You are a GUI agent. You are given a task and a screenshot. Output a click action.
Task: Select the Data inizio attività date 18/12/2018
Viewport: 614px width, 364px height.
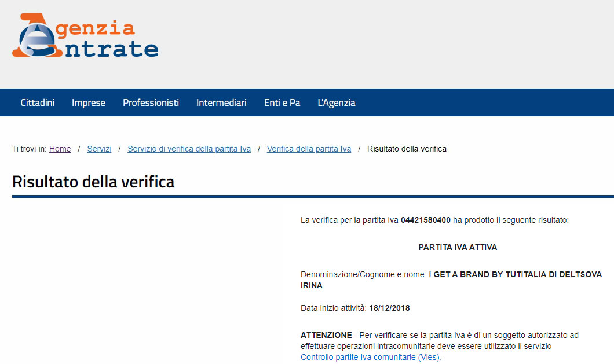click(389, 308)
